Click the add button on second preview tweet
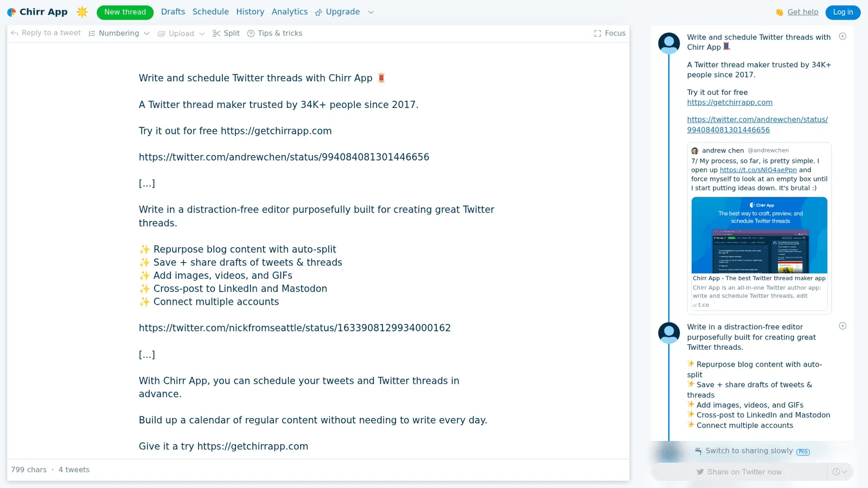The image size is (868, 488). click(x=843, y=326)
